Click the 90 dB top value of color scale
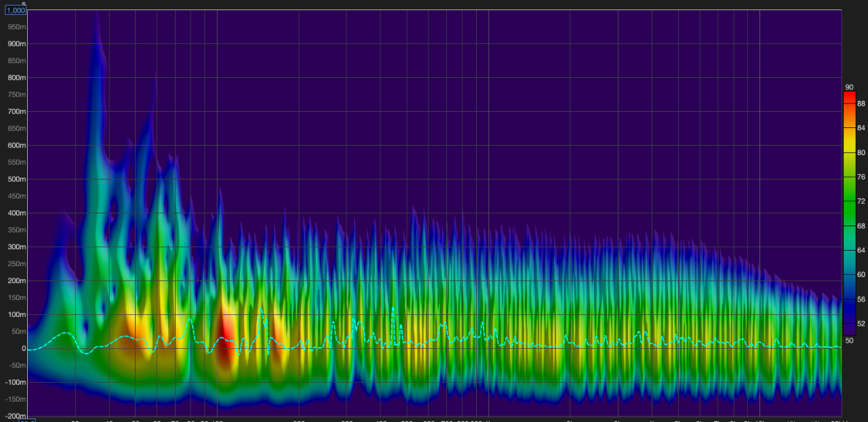The image size is (868, 422). pos(849,87)
